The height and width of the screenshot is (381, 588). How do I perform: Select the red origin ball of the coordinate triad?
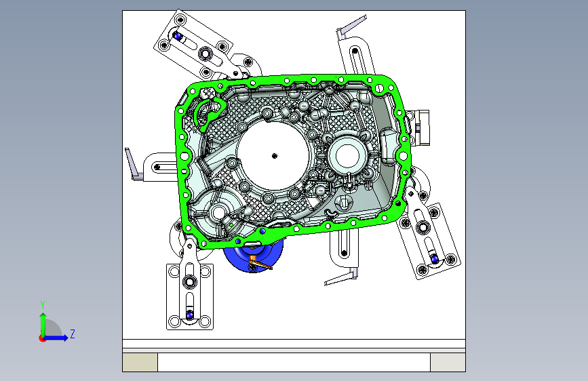pos(42,338)
